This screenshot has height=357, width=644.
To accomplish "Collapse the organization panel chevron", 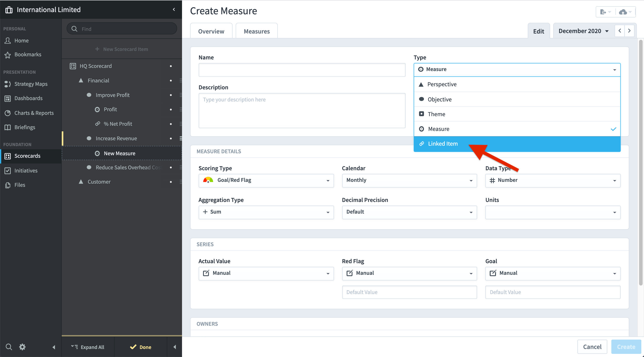I will 174,9.
